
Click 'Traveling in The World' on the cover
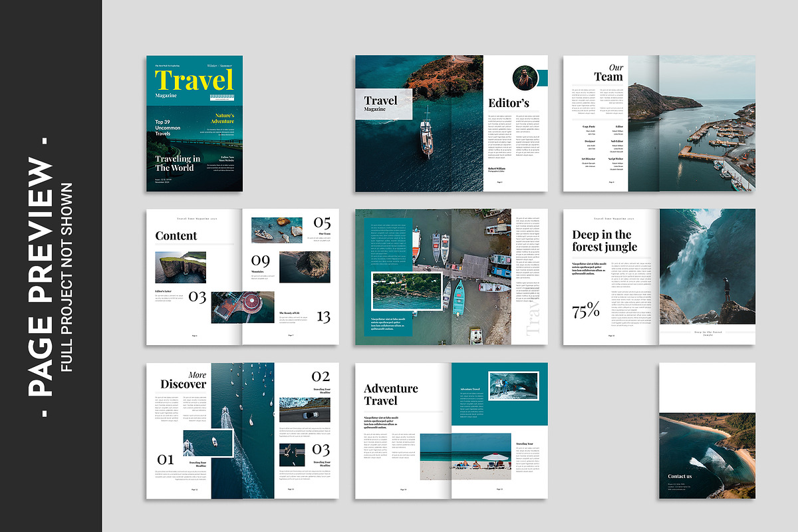coord(177,163)
